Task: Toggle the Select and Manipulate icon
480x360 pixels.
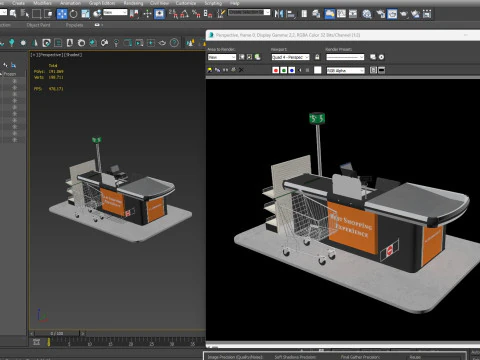Action: 147,14
